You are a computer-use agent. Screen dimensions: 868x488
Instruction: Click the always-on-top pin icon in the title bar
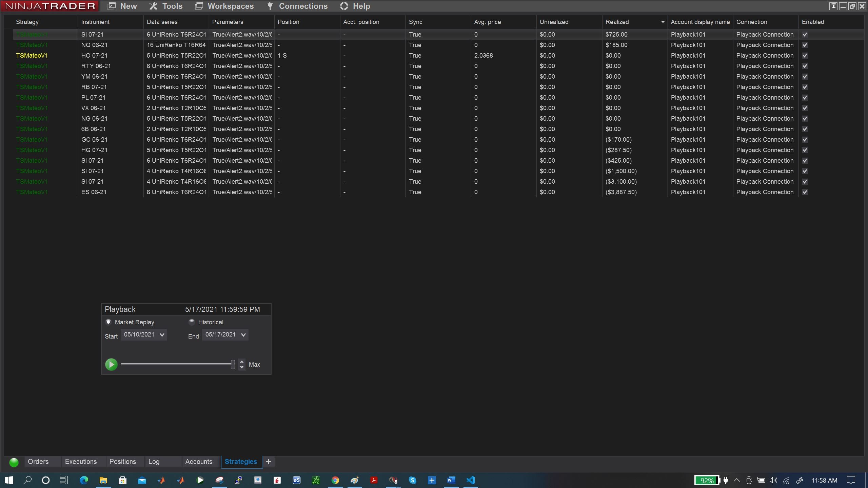tap(833, 6)
